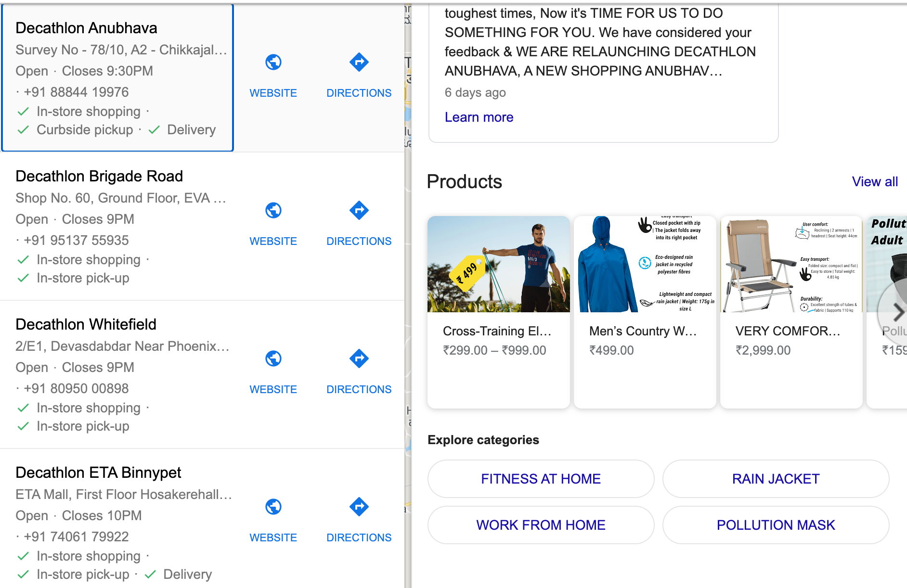Image resolution: width=907 pixels, height=588 pixels.
Task: Open camping chair product image
Action: 791,264
